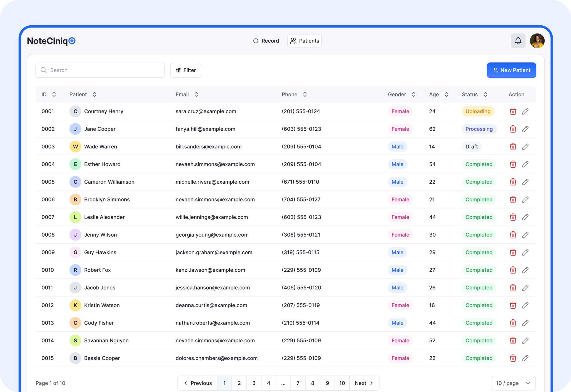Go to page 7 in pagination
Image resolution: width=571 pixels, height=392 pixels.
pyautogui.click(x=298, y=383)
